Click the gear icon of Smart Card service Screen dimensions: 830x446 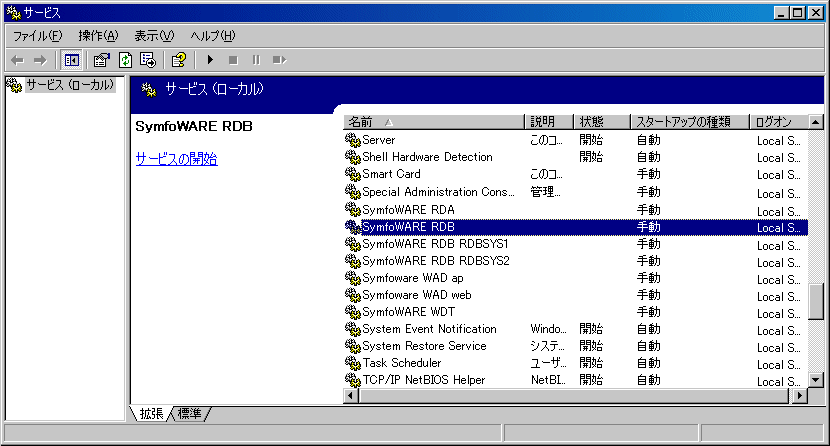(x=353, y=174)
